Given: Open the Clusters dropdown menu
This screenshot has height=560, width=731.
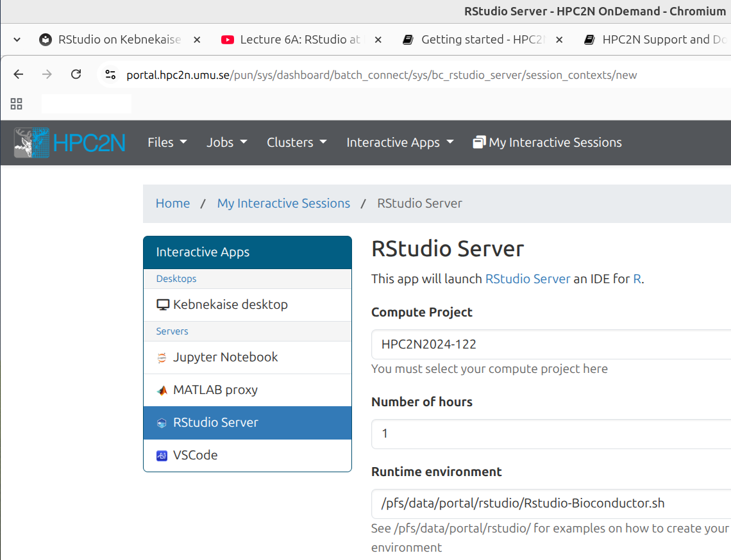Looking at the screenshot, I should [296, 142].
